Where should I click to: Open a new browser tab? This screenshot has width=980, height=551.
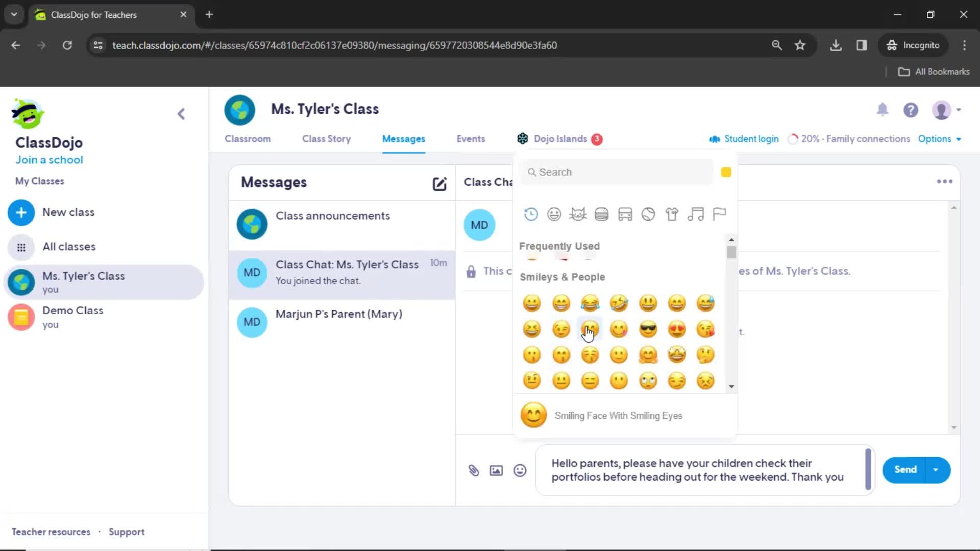pos(209,14)
